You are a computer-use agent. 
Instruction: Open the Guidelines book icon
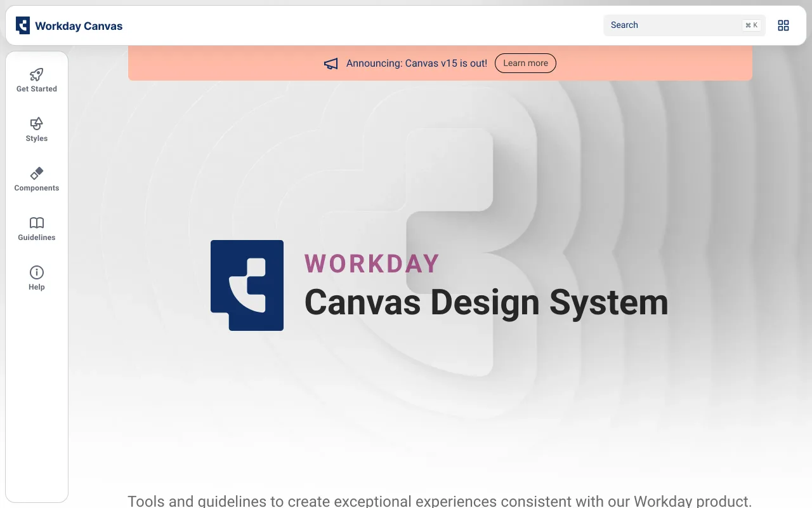tap(37, 223)
